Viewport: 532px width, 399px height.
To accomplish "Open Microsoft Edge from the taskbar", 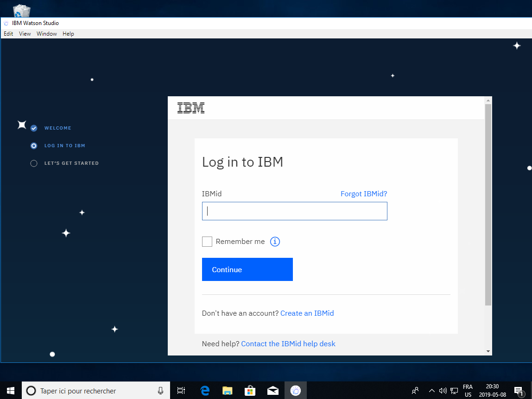I will tap(205, 391).
